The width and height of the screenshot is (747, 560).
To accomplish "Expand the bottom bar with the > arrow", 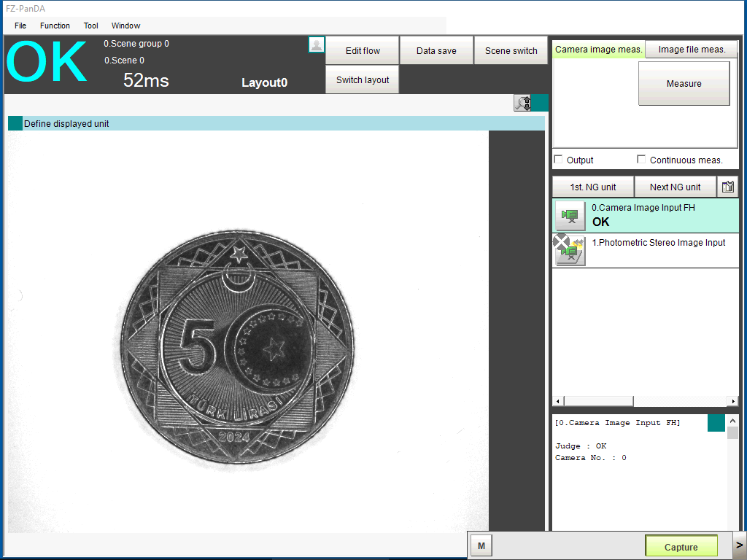I will [739, 545].
